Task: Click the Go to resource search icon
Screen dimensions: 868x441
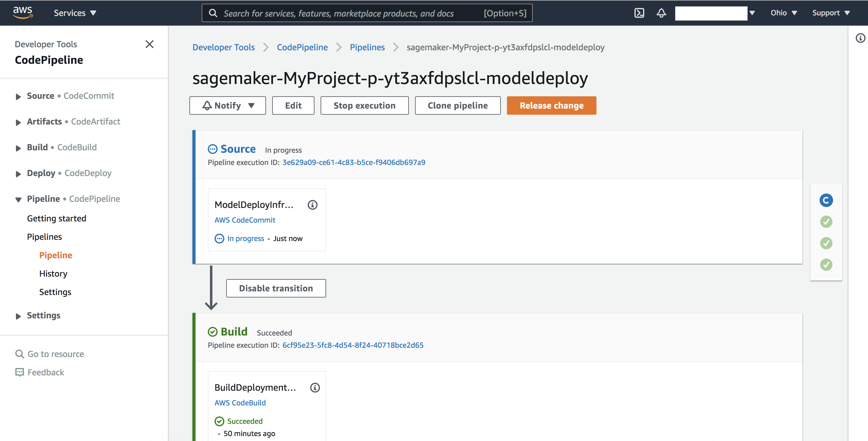Action: tap(20, 354)
